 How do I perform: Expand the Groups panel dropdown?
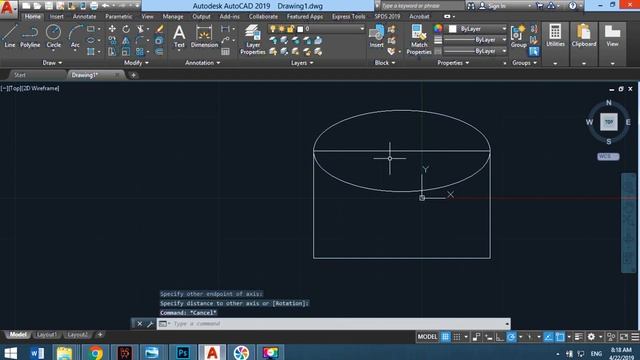tap(524, 63)
